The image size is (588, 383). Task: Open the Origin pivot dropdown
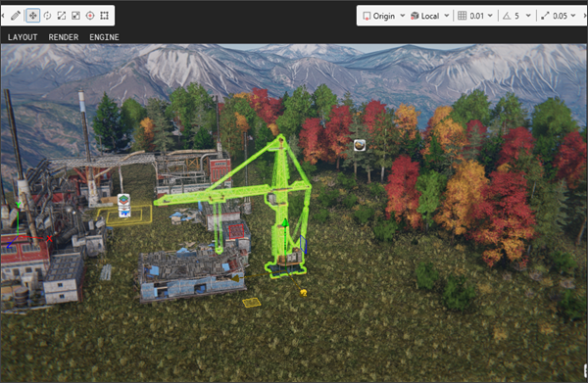click(383, 16)
